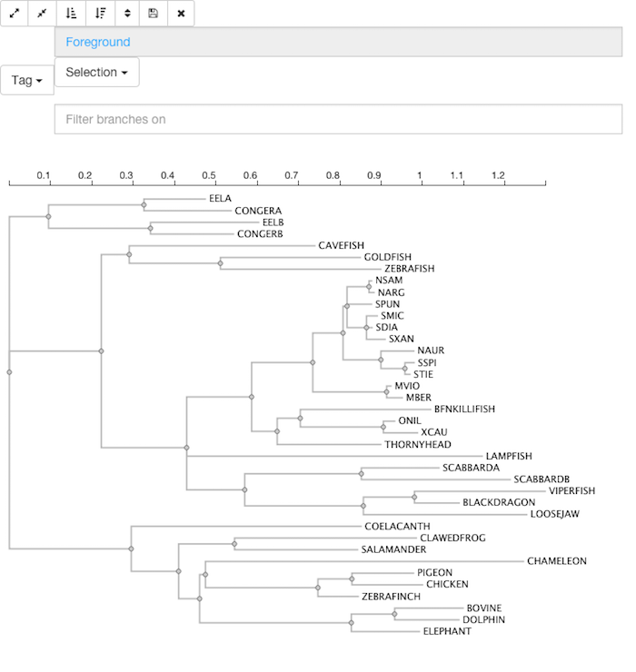
Task: Open the Tag dropdown
Action: [27, 80]
